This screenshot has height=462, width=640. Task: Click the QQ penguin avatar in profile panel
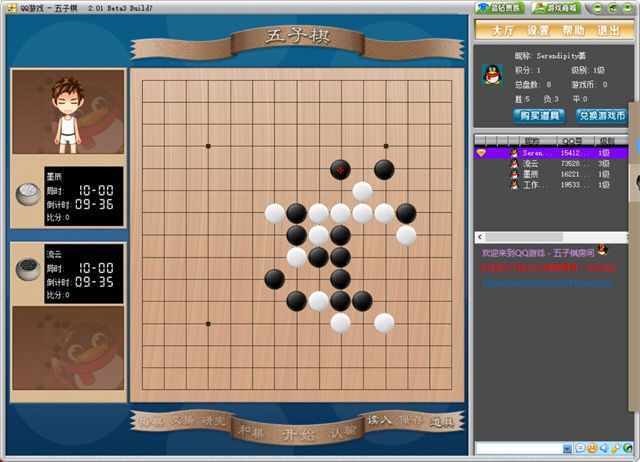[492, 75]
